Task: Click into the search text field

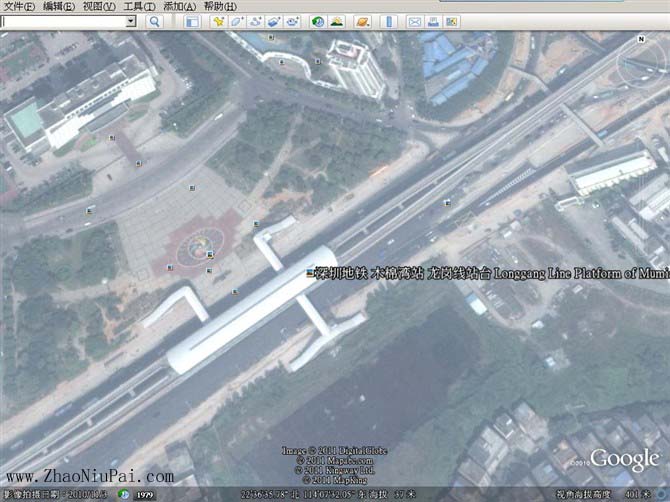Action: (x=64, y=21)
